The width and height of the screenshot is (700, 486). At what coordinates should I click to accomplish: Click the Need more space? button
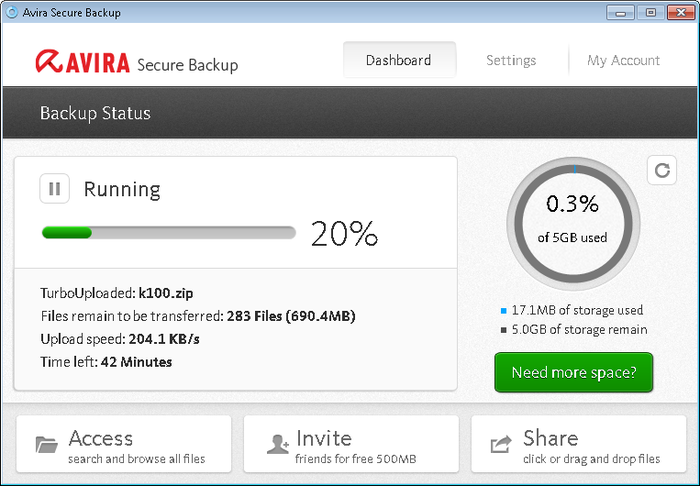tap(573, 372)
